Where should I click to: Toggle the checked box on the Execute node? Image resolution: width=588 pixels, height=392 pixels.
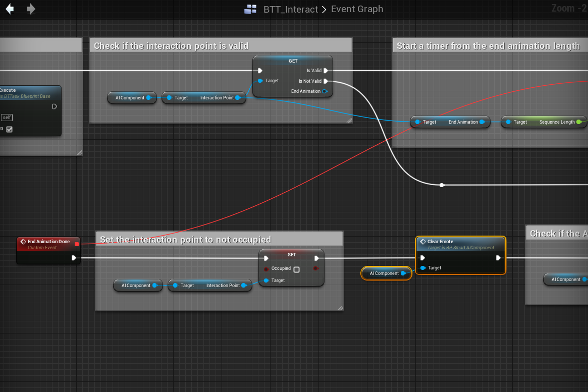click(x=9, y=129)
